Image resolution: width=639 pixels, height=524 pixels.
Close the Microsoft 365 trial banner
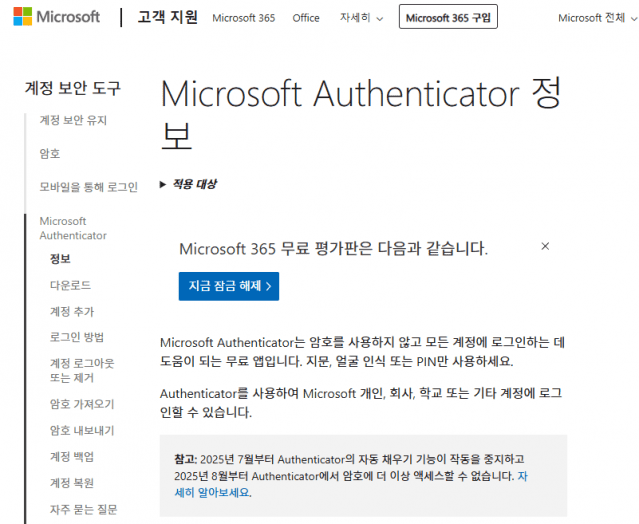(x=545, y=245)
